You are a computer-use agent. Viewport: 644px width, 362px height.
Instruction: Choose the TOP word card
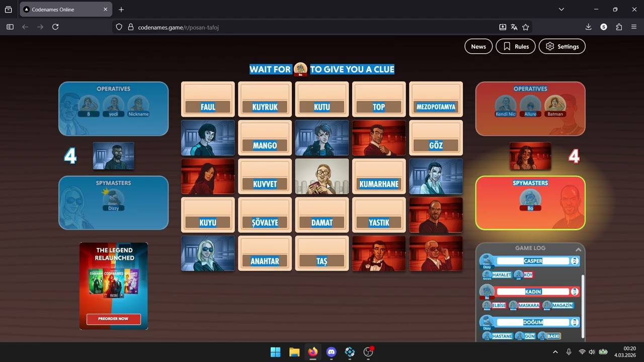point(379,99)
